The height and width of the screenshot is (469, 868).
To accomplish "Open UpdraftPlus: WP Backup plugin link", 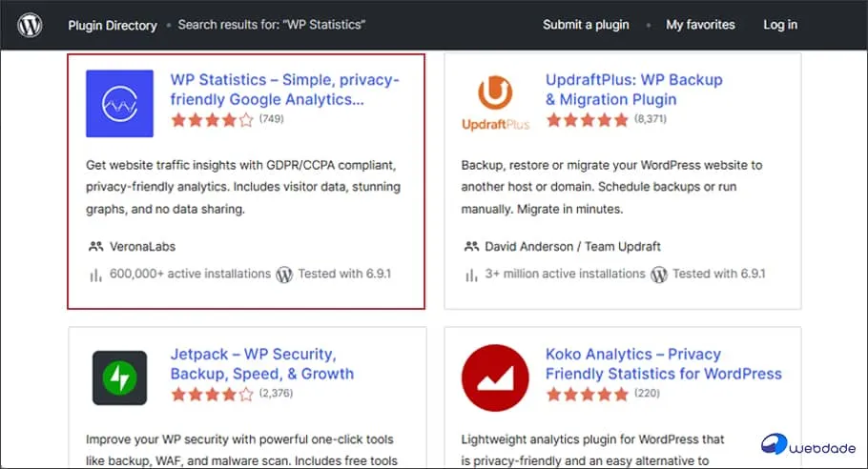I will pyautogui.click(x=633, y=90).
